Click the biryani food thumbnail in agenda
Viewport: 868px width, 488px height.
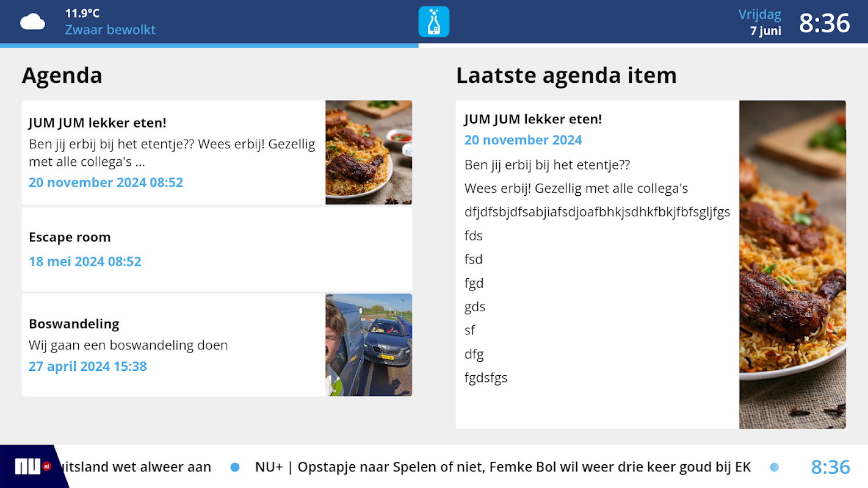369,152
